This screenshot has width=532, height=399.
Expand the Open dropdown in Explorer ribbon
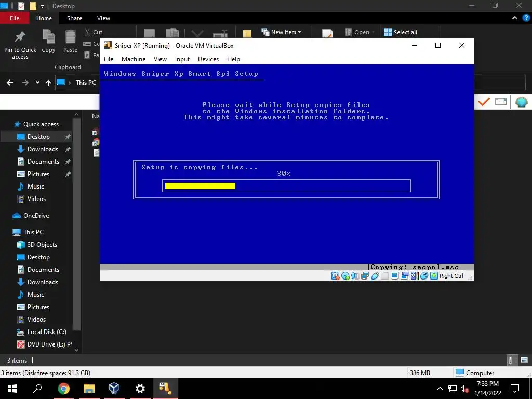point(360,32)
